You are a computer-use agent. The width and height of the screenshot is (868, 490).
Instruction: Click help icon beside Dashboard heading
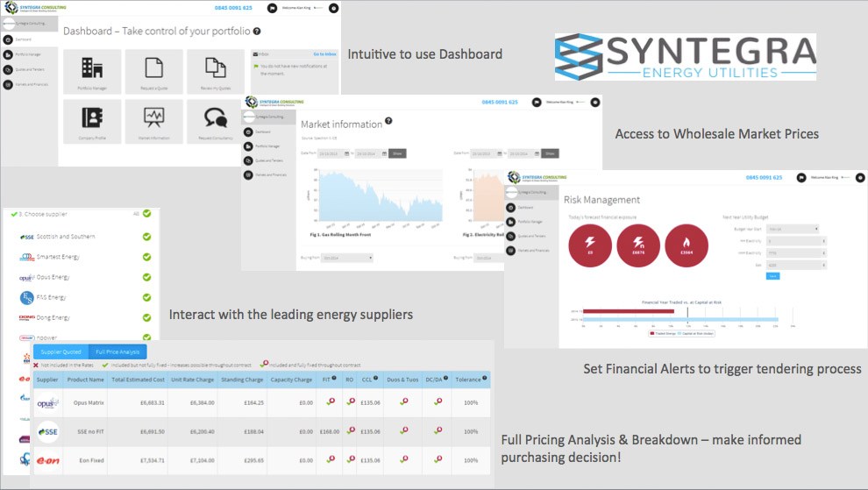click(x=257, y=31)
